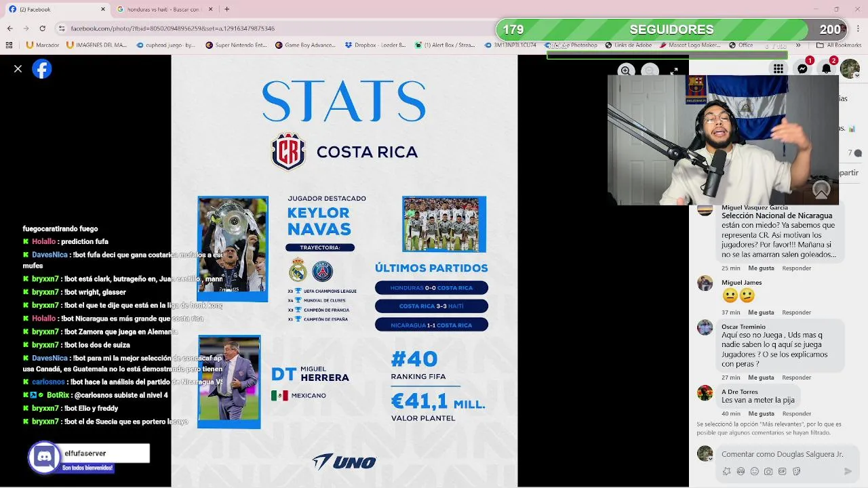Click the Costa Rica stats photo

344,271
